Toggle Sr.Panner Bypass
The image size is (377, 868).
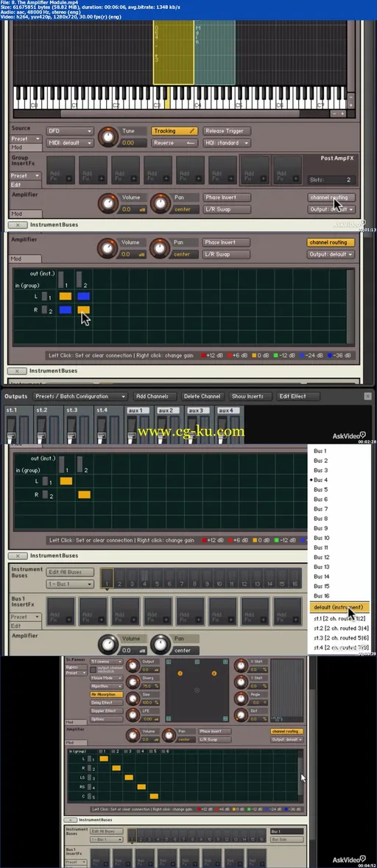coord(77,668)
